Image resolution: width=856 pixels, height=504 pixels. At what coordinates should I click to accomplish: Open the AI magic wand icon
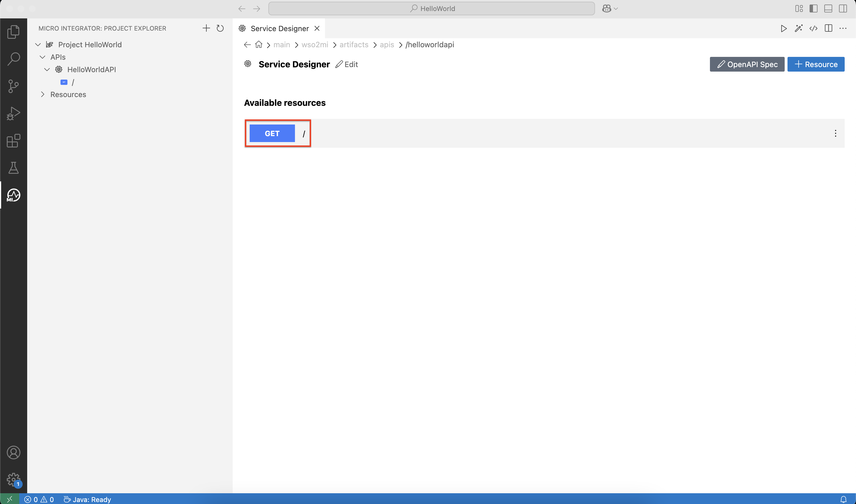click(x=799, y=29)
